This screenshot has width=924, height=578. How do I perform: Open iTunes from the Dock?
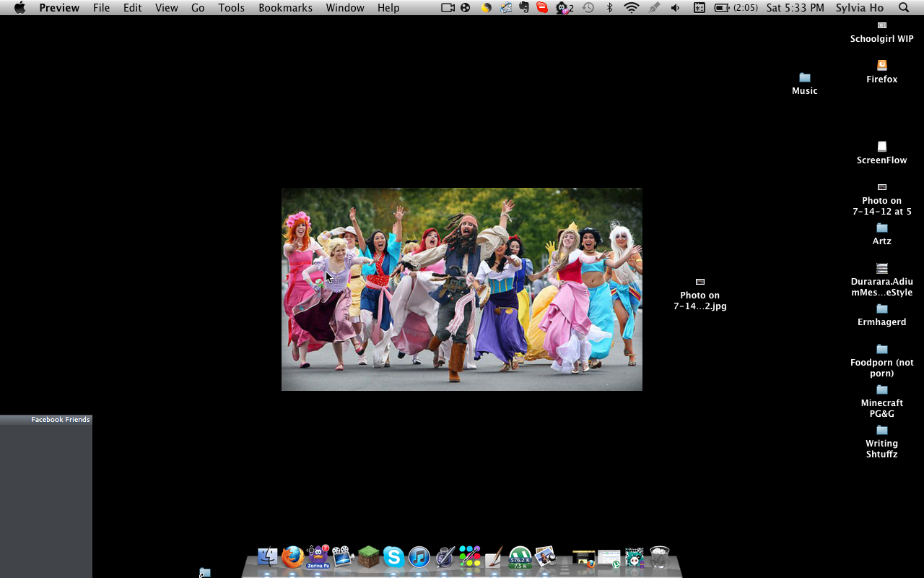pos(419,556)
